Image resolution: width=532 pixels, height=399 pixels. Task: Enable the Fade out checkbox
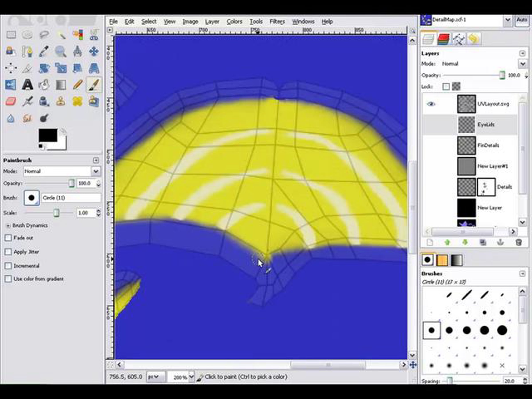pos(8,238)
